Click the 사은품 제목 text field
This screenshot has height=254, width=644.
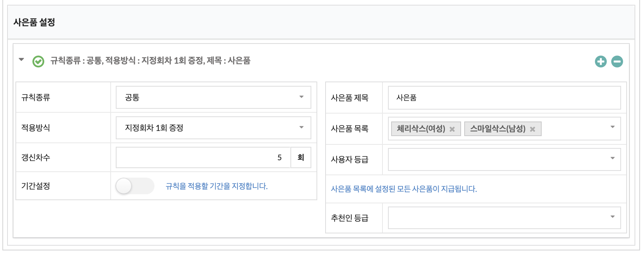point(504,98)
